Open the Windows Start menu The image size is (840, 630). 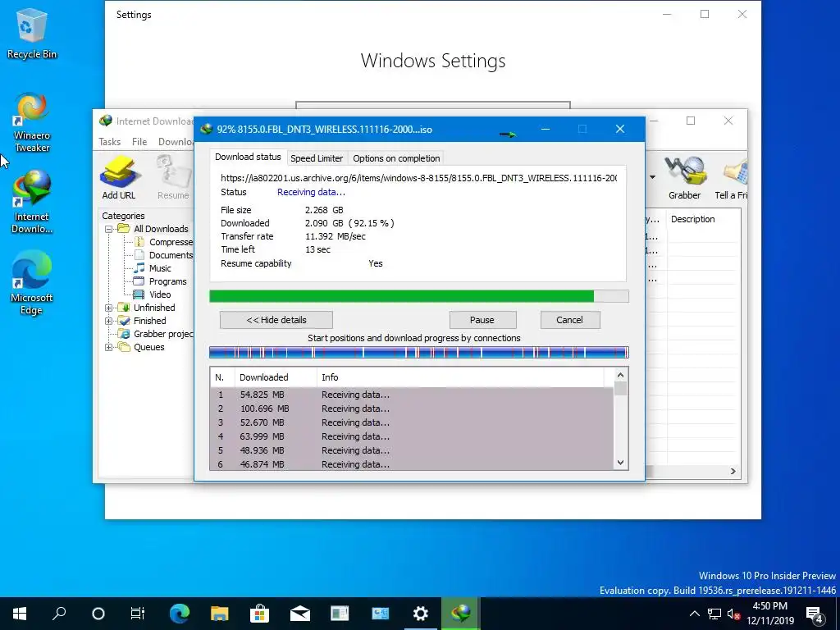(x=20, y=614)
